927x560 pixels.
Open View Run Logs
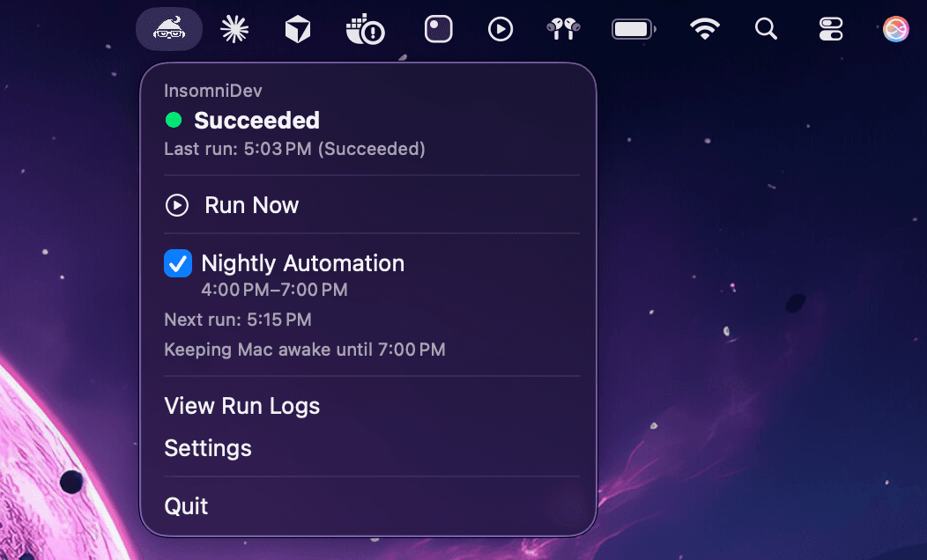[x=241, y=406]
